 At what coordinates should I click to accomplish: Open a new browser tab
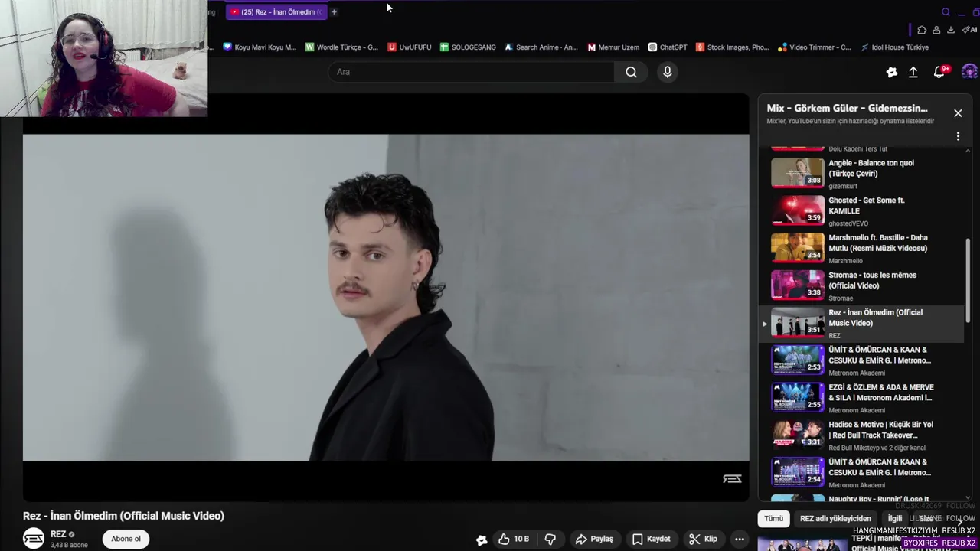coord(334,11)
